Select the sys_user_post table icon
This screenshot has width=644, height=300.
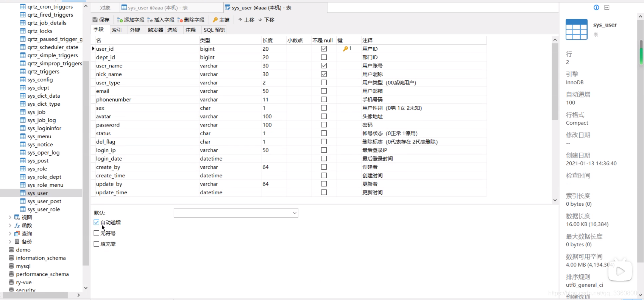[x=23, y=202]
